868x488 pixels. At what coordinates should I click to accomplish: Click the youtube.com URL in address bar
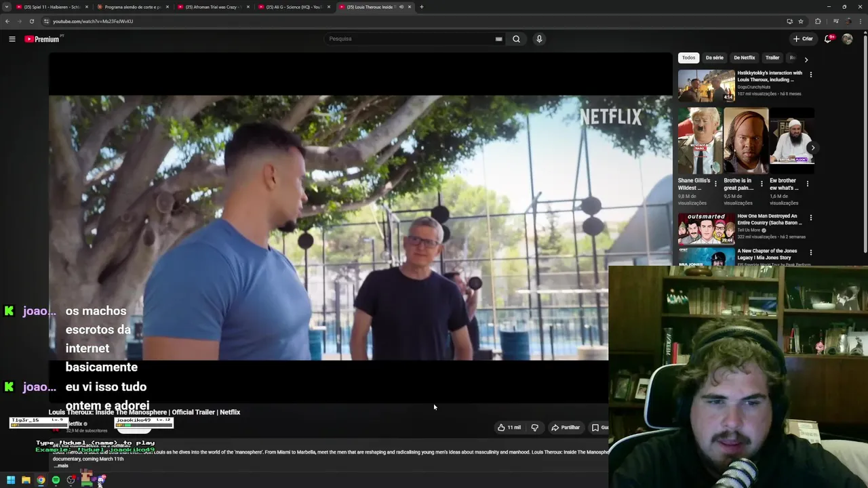(x=93, y=21)
